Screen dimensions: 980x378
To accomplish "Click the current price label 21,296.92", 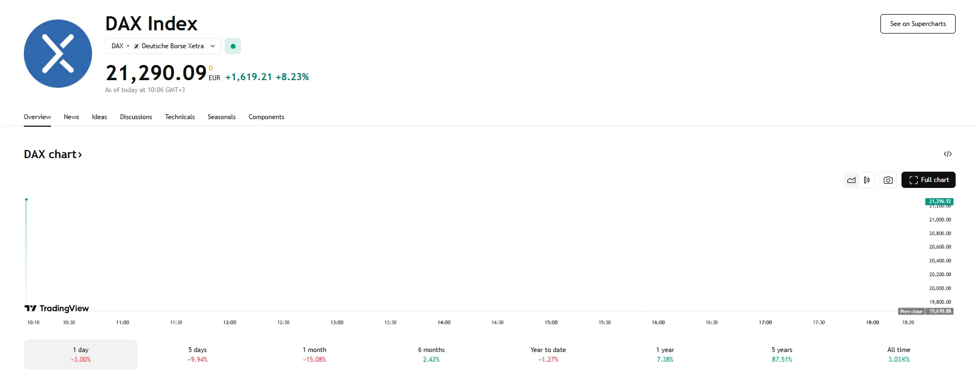I will click(x=939, y=201).
